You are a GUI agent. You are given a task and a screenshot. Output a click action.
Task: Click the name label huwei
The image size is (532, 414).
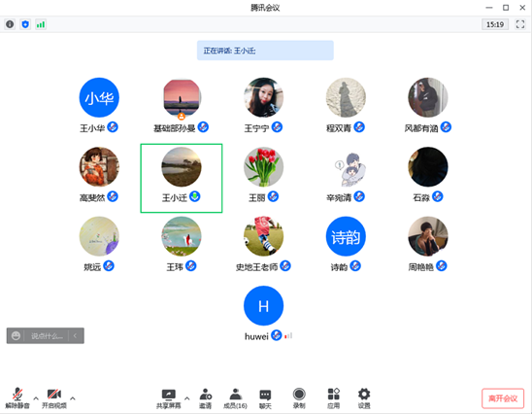(x=256, y=336)
